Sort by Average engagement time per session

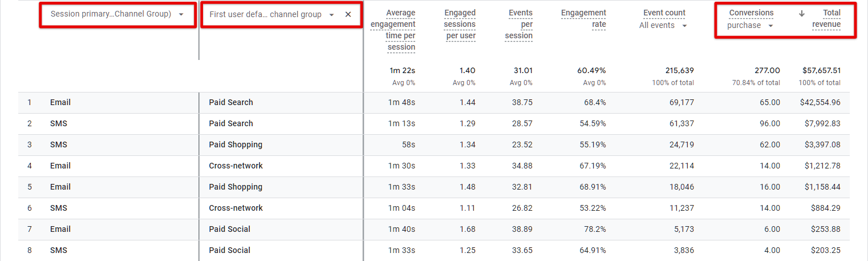(x=393, y=30)
